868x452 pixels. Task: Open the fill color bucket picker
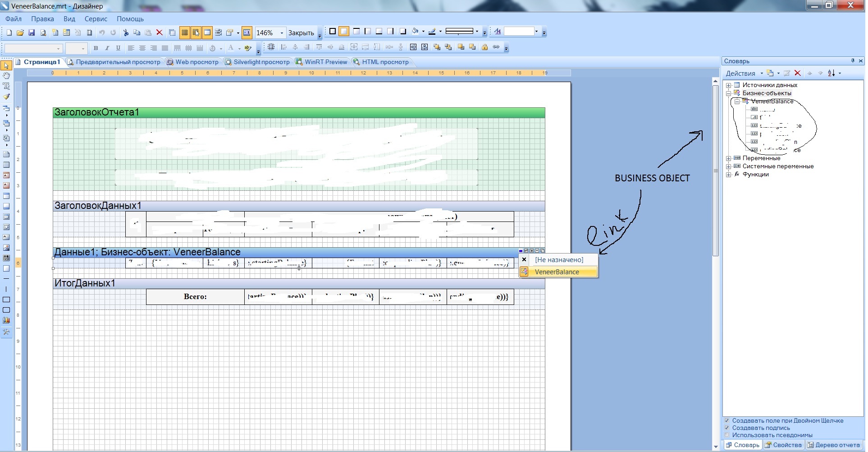(x=415, y=32)
